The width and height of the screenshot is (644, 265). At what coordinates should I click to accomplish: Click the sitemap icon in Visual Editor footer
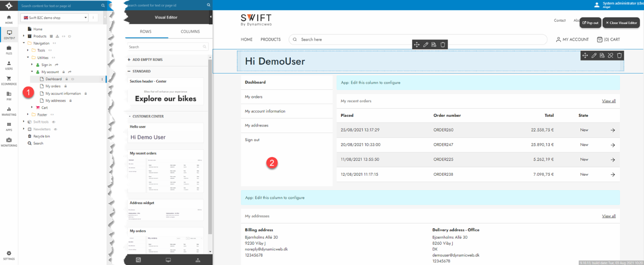[197, 260]
